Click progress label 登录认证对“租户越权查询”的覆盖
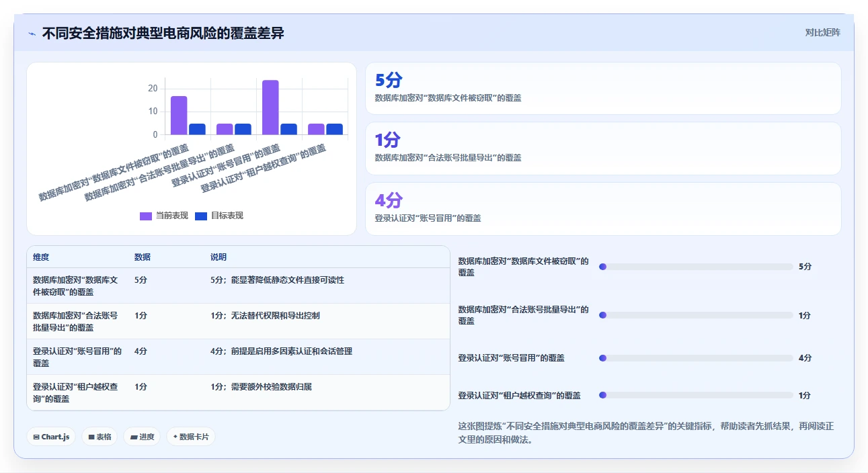 519,396
